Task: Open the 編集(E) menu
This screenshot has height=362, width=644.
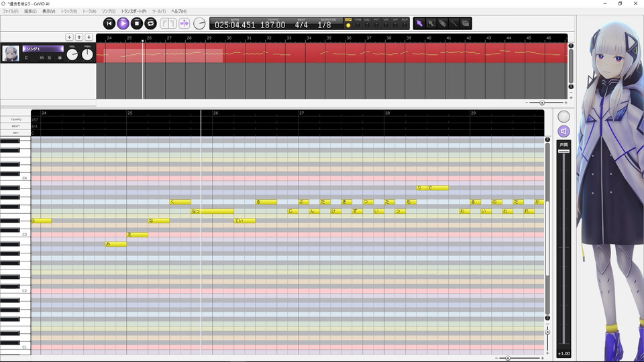Action: [x=30, y=11]
